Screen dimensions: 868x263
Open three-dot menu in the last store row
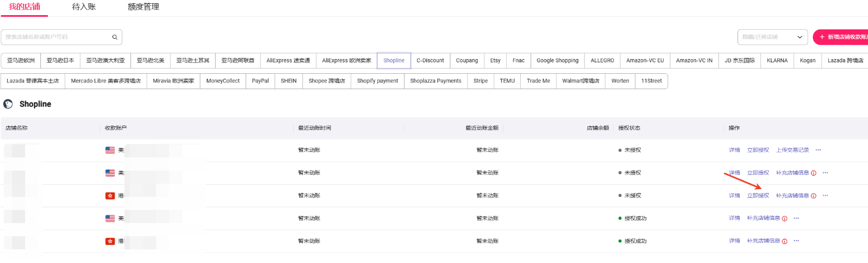[x=796, y=241]
